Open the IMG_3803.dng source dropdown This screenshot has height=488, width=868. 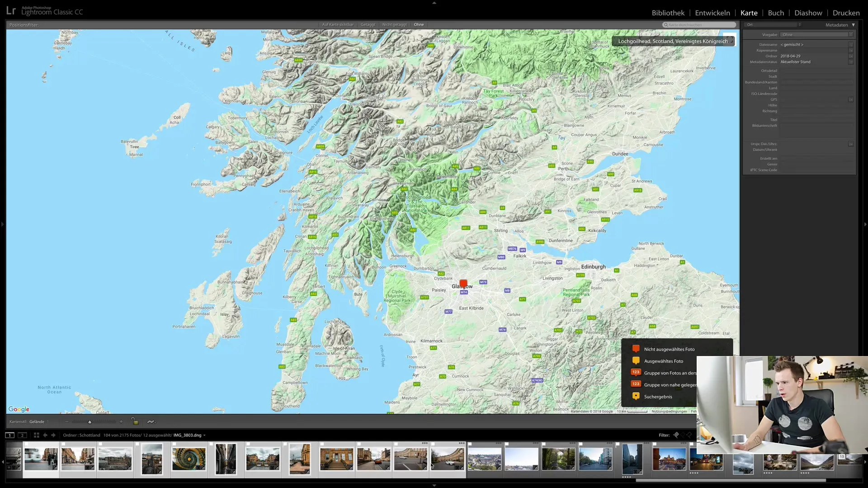189,435
